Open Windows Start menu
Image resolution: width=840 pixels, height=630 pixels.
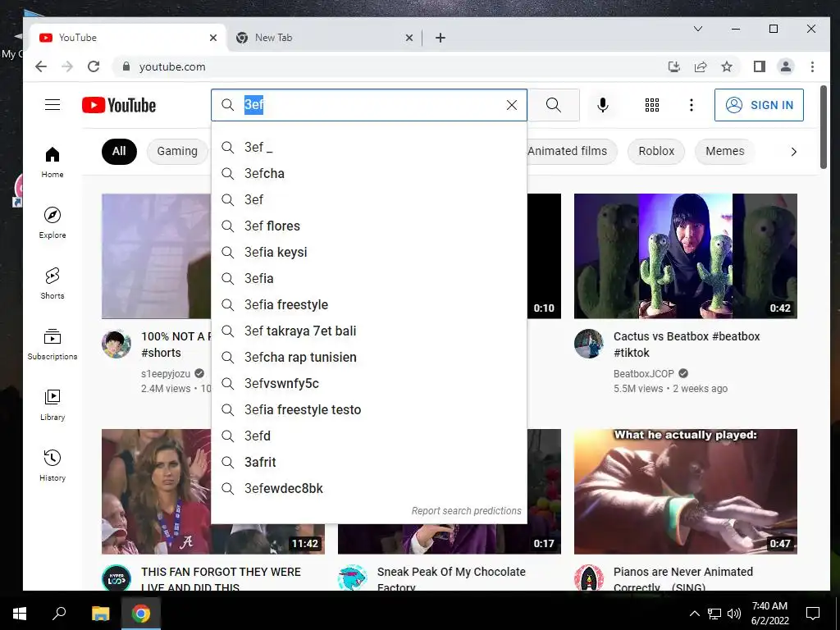pos(20,614)
